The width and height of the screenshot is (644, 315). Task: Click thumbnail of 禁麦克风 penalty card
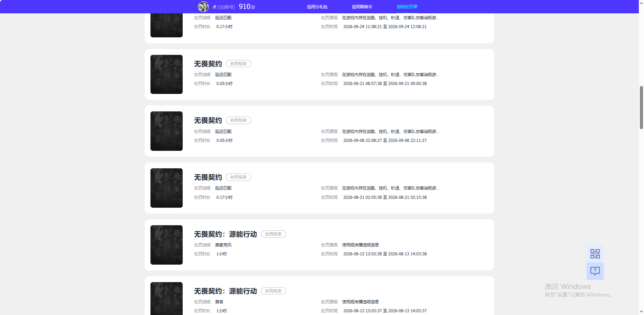[x=167, y=245]
